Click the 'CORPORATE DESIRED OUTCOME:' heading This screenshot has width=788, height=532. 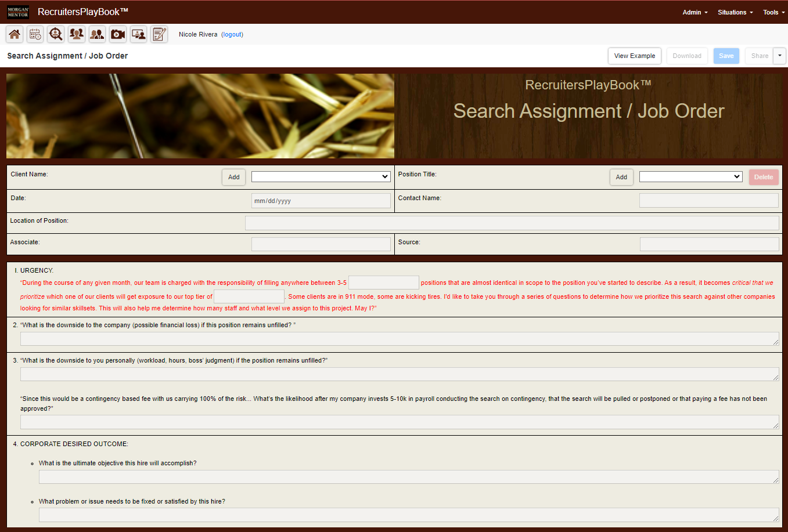pos(74,444)
